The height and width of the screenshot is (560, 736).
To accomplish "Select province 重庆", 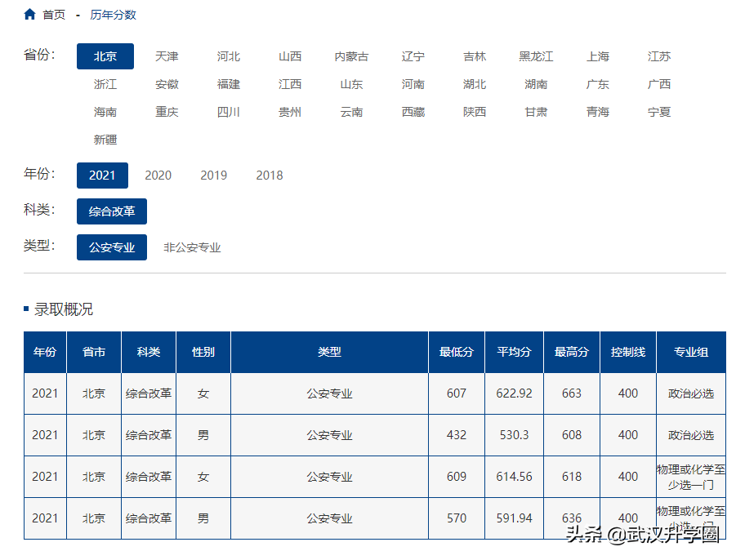I will click(167, 112).
